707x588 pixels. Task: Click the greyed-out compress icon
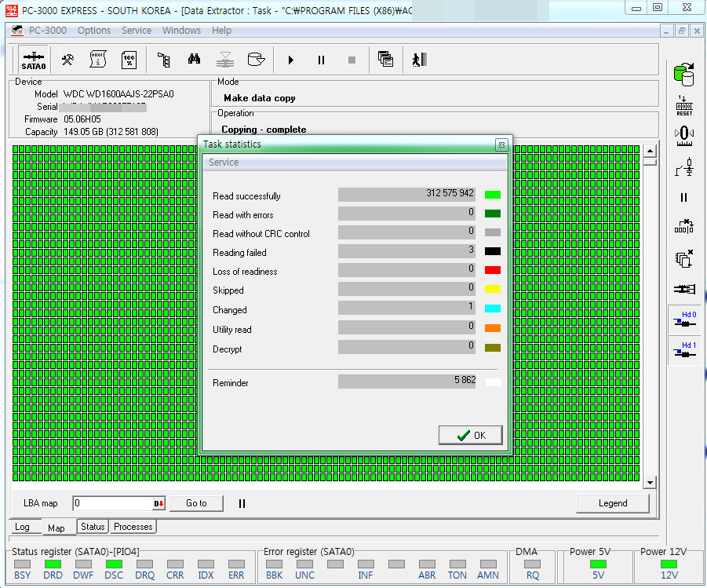pos(225,60)
